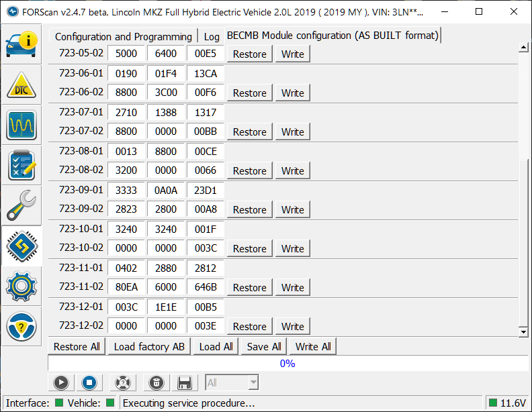
Task: Click Write All button
Action: pos(313,347)
